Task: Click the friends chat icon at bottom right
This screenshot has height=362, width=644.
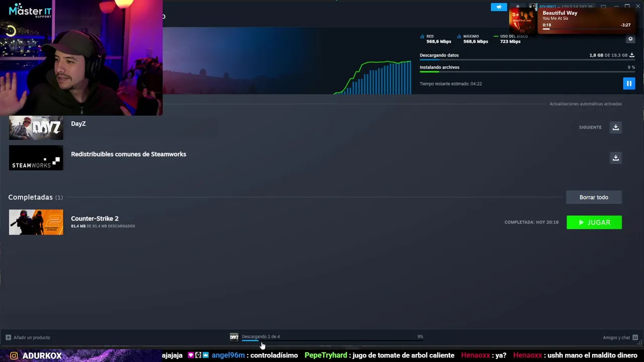Action: click(x=635, y=337)
